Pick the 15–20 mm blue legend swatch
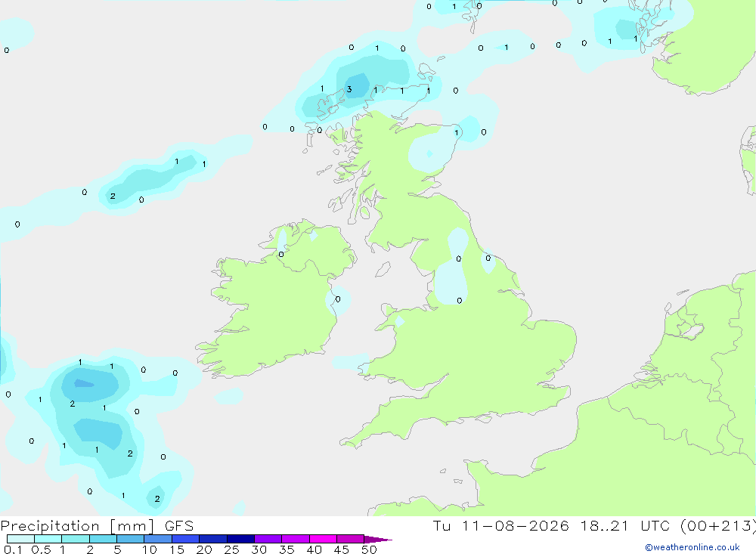Screen dimensions: 756x554 [185, 539]
